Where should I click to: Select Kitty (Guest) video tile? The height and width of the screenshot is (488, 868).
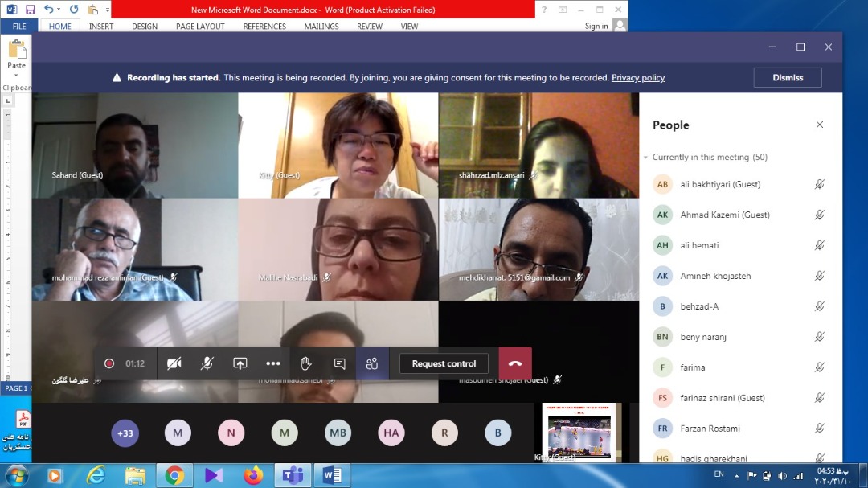pyautogui.click(x=338, y=146)
